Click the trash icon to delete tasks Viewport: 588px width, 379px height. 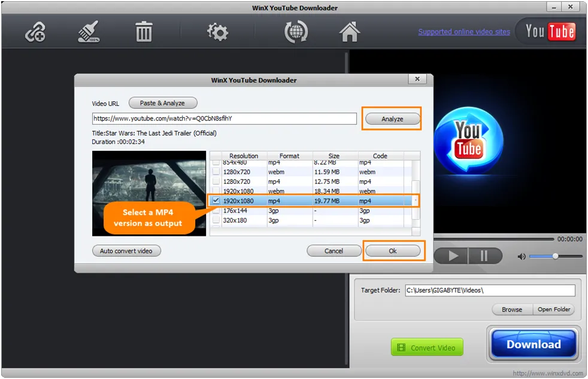click(x=143, y=33)
